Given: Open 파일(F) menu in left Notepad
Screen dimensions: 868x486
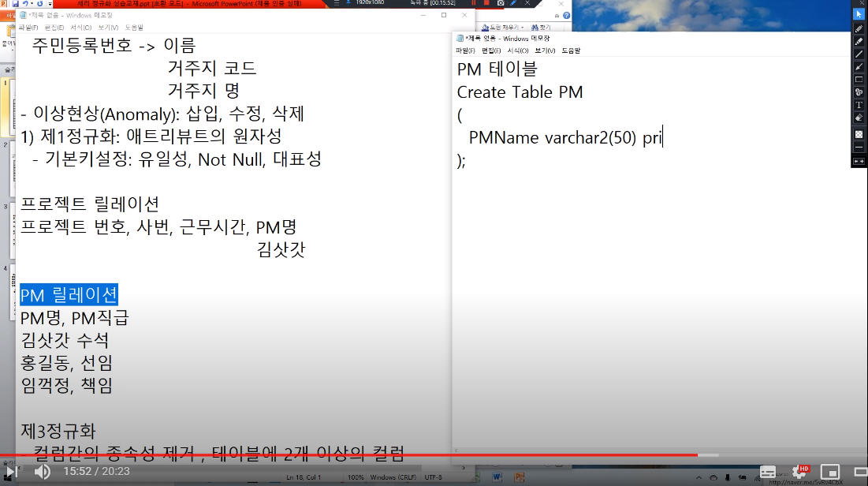Looking at the screenshot, I should (28, 27).
